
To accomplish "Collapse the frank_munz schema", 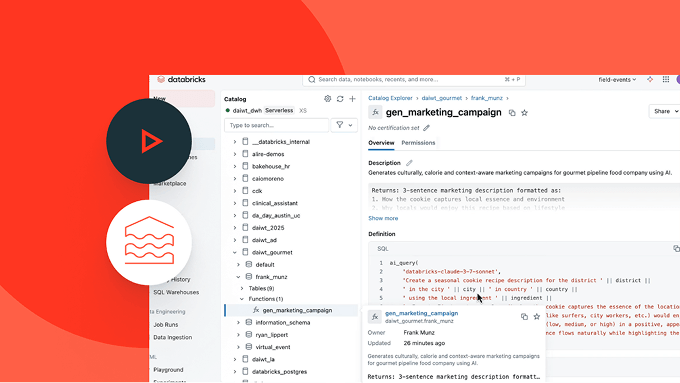I will (x=238, y=277).
